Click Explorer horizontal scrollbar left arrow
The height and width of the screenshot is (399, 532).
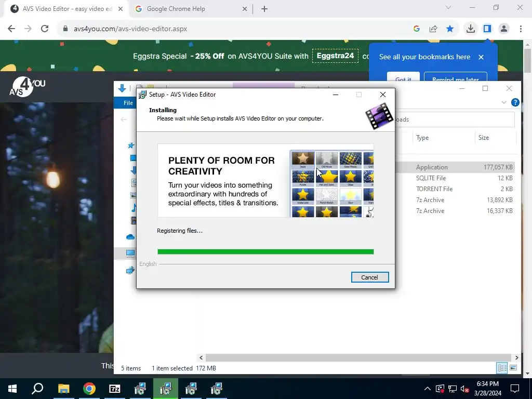click(x=201, y=357)
